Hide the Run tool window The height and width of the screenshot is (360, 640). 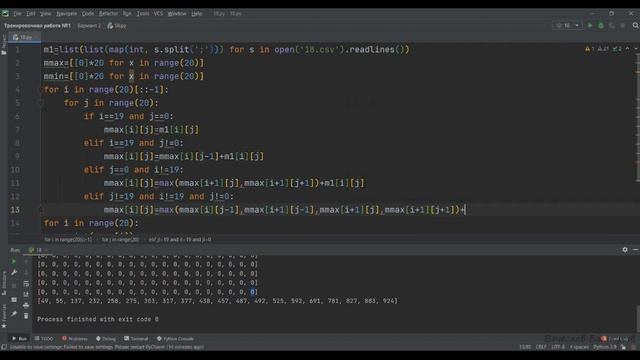pos(636,249)
